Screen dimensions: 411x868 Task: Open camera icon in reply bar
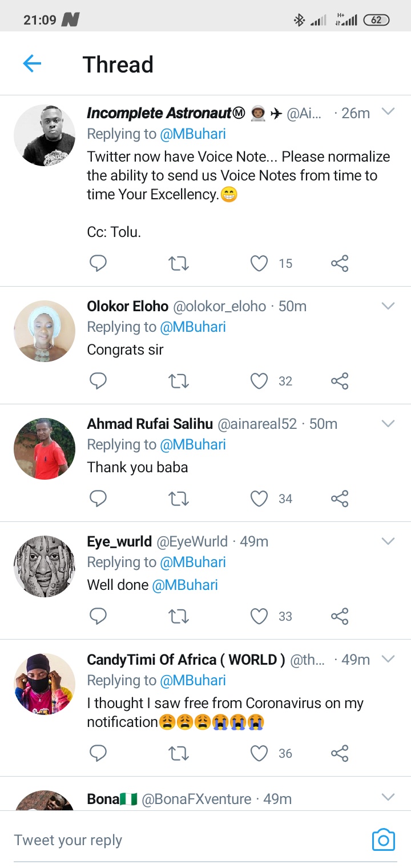383,839
